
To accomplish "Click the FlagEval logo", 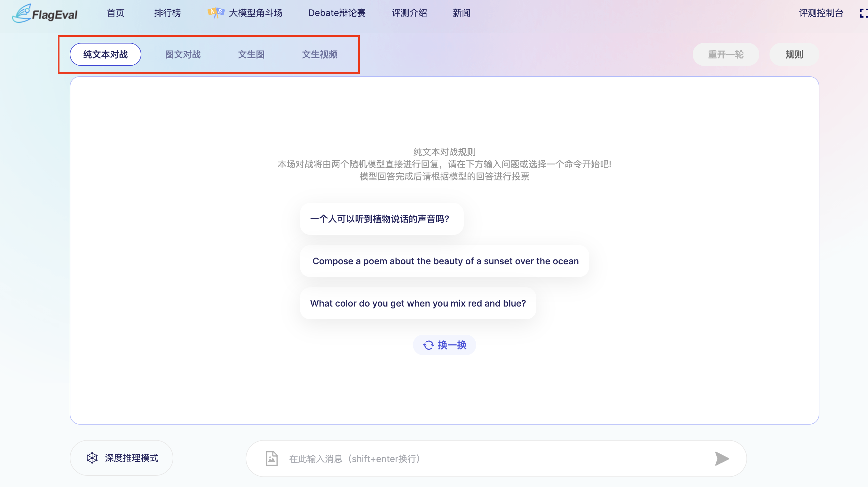I will (45, 13).
